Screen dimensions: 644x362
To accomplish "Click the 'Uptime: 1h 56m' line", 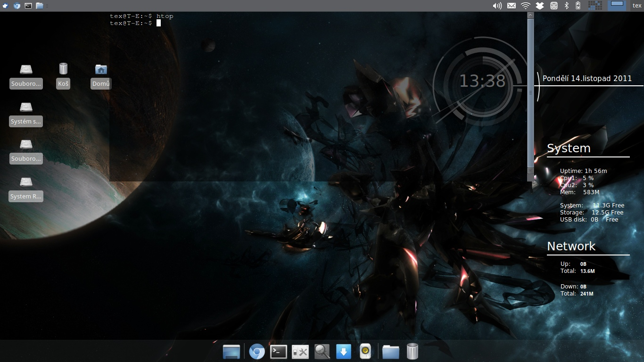I will pos(583,171).
